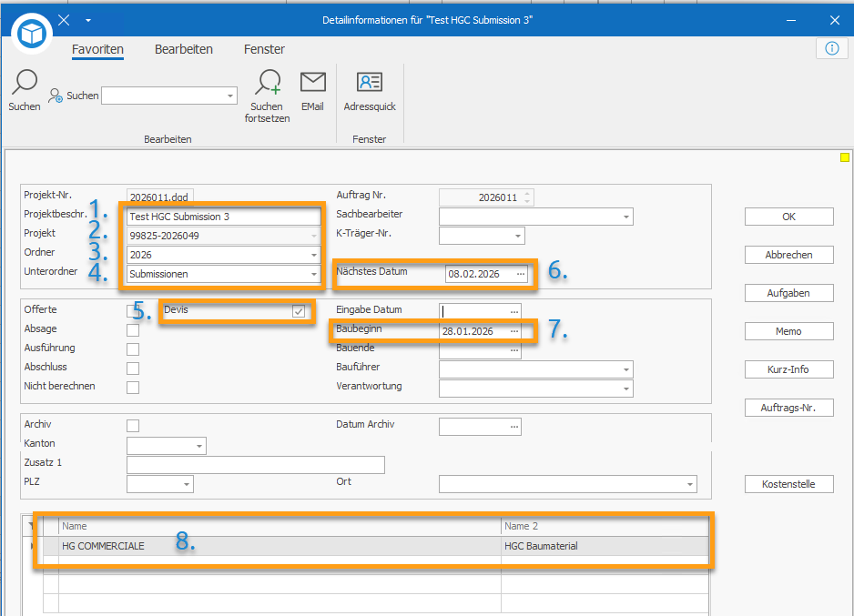Image resolution: width=854 pixels, height=616 pixels.
Task: Open quick access toolbar dropdown arrow
Action: click(x=88, y=21)
